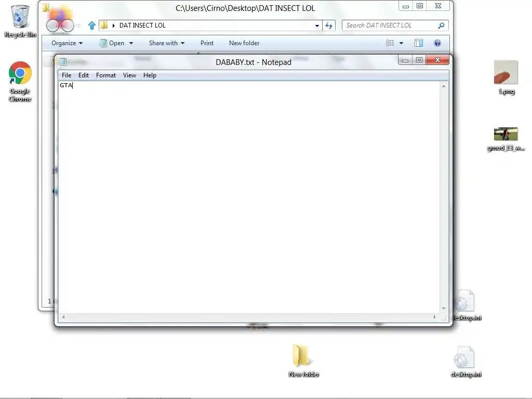Image resolution: width=532 pixels, height=399 pixels.
Task: Click Notepad vertical scrollbar up arrow
Action: (x=444, y=87)
